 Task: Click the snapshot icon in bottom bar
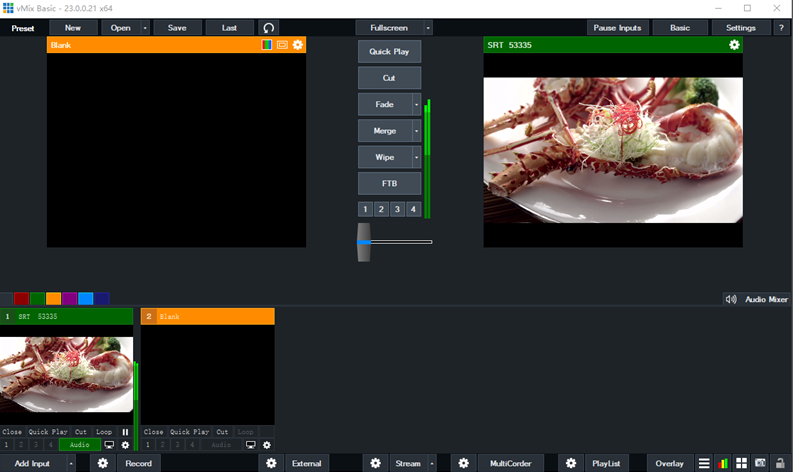(760, 463)
